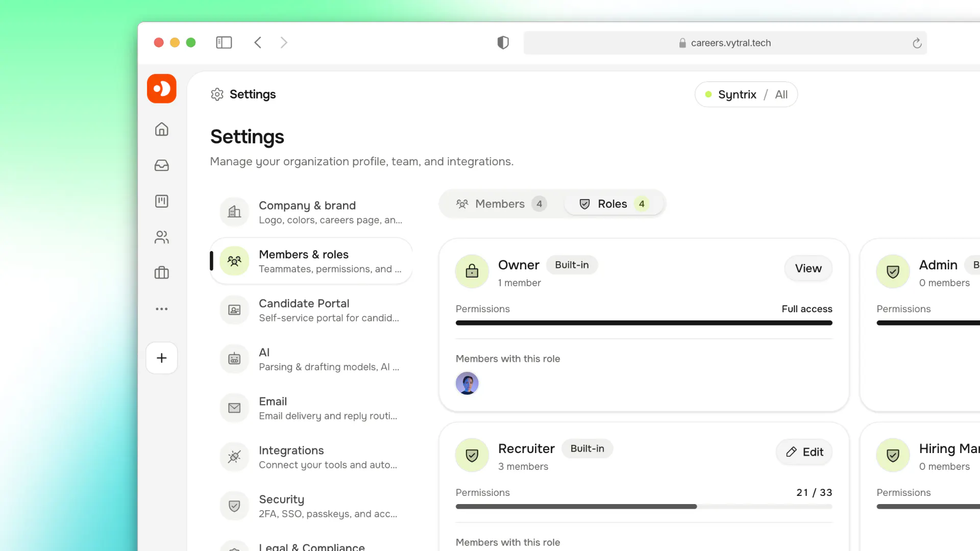
Task: Switch to the Members tab
Action: pos(501,204)
